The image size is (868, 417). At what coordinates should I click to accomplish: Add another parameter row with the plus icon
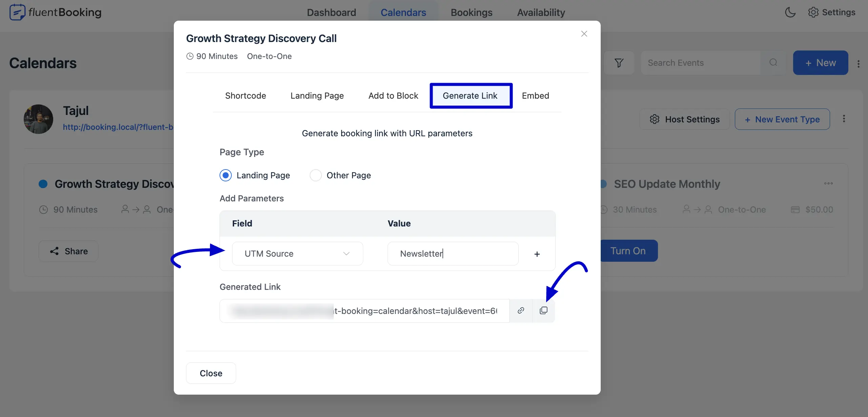pos(537,254)
